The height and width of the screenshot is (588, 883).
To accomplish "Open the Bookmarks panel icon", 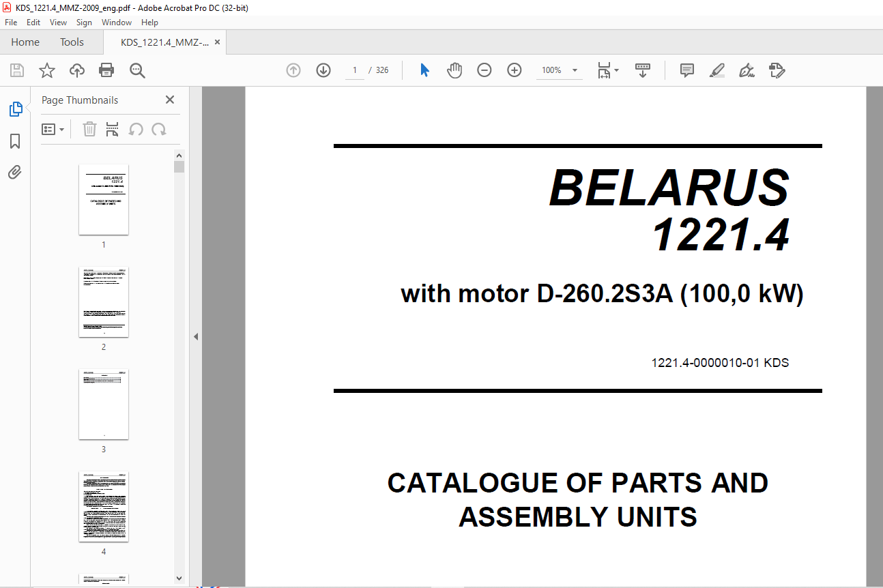I will click(15, 141).
